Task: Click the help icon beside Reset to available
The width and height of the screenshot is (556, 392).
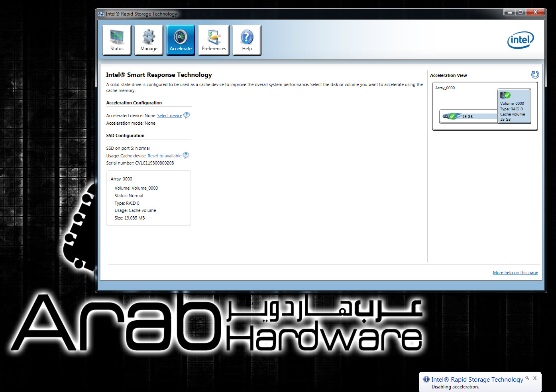Action: 186,155
